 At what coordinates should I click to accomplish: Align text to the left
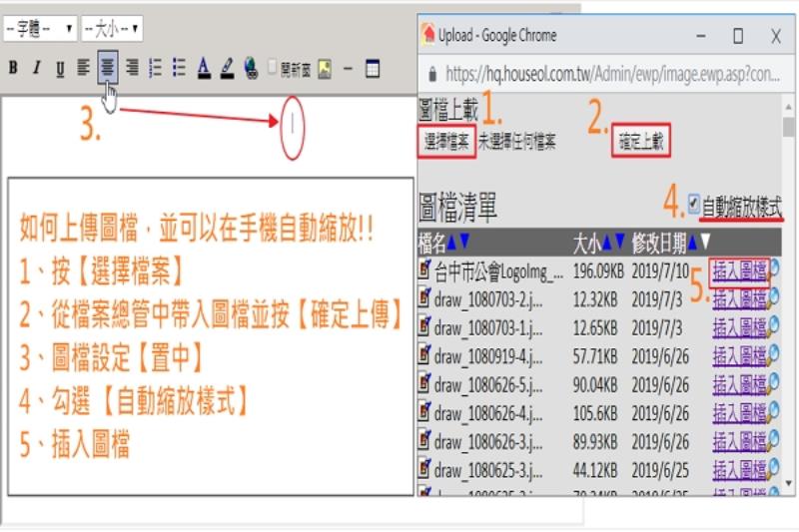click(x=84, y=69)
